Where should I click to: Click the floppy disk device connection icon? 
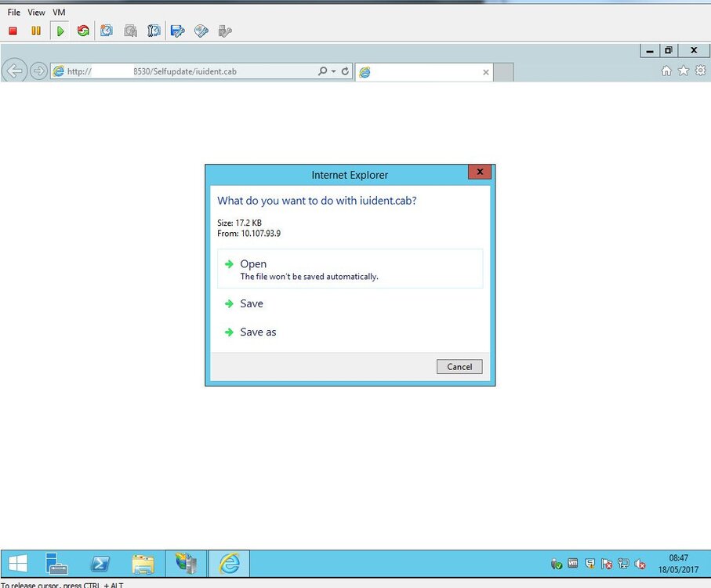(x=177, y=31)
